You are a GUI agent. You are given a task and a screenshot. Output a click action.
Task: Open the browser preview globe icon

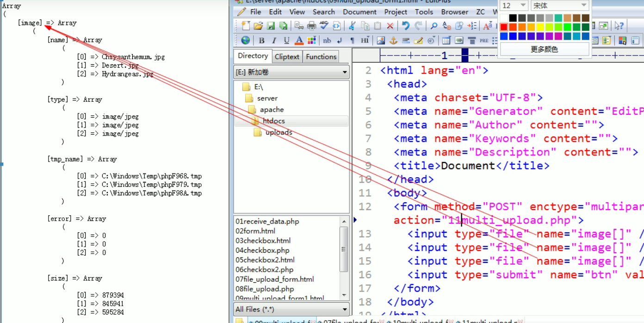point(246,41)
